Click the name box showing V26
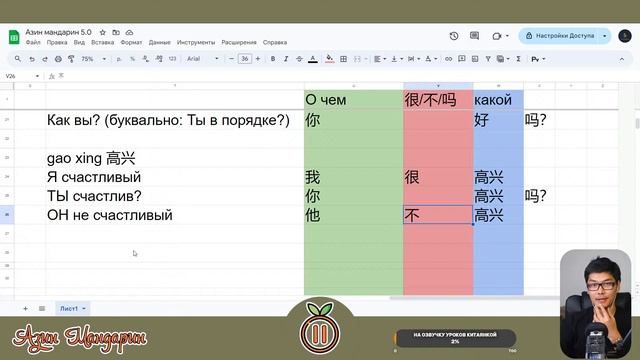The height and width of the screenshot is (360, 640). coord(22,76)
